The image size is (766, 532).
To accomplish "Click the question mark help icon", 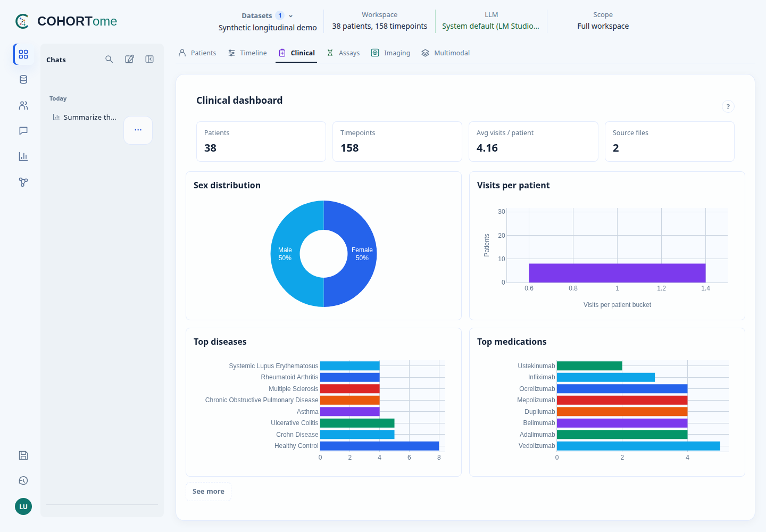I will tap(728, 106).
